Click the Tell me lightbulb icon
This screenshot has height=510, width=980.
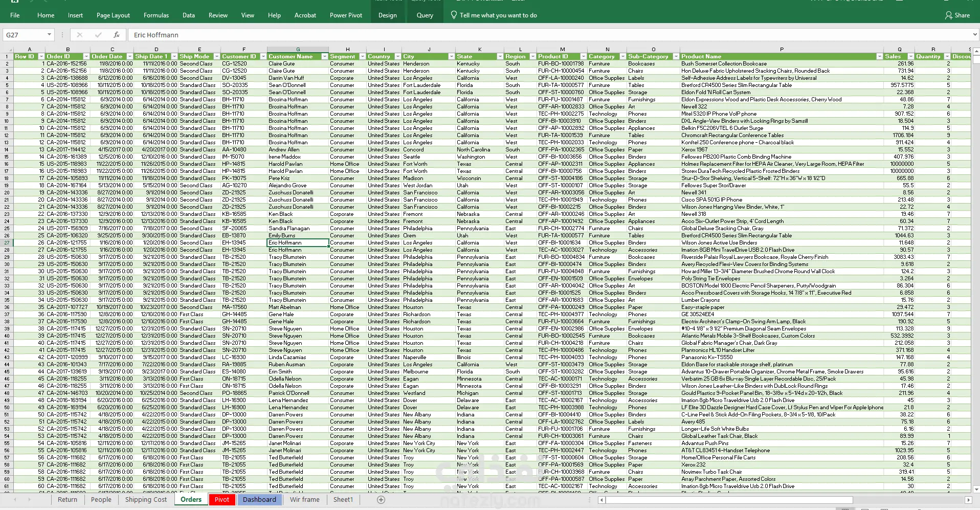tap(454, 15)
